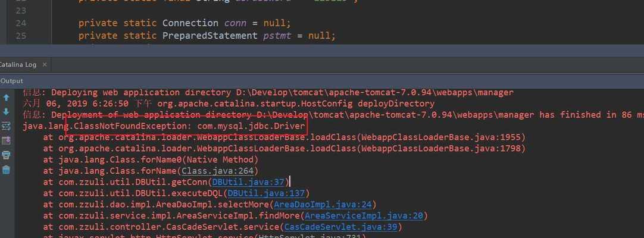Click the print icon in Output gutter
The width and height of the screenshot is (644, 238).
coord(6,155)
